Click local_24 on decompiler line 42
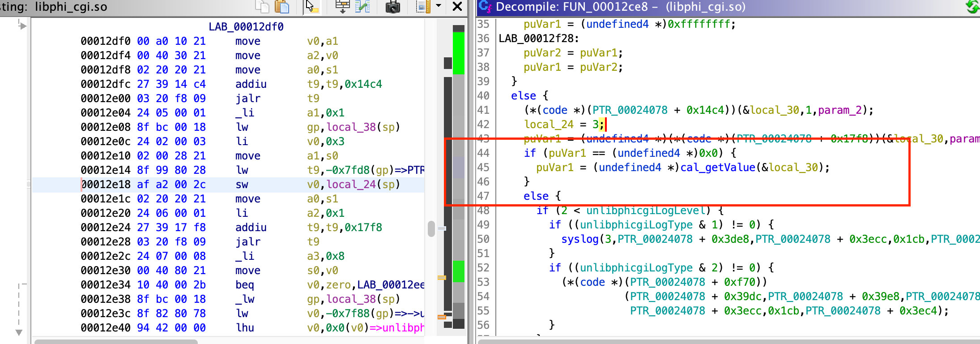This screenshot has height=344, width=980. 549,125
